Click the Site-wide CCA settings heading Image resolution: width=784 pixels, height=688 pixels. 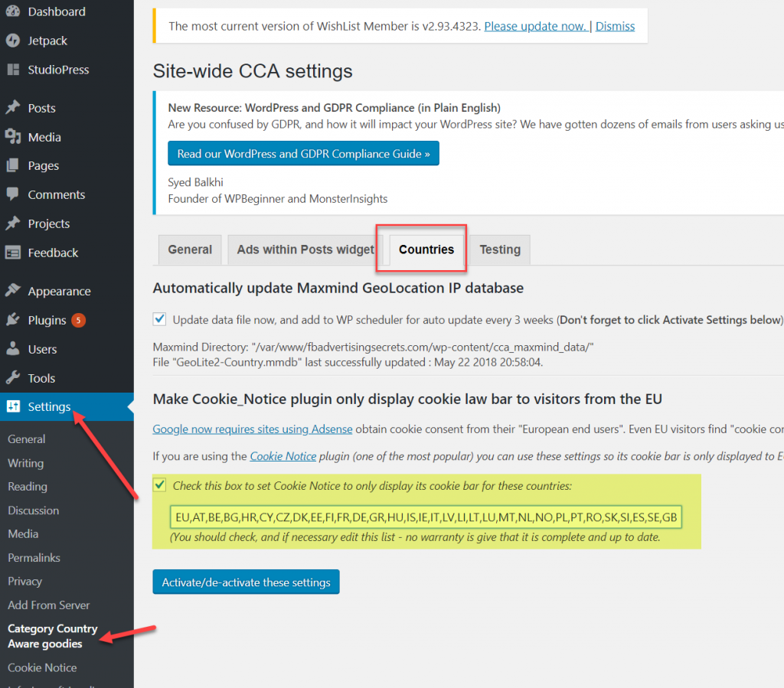(253, 71)
